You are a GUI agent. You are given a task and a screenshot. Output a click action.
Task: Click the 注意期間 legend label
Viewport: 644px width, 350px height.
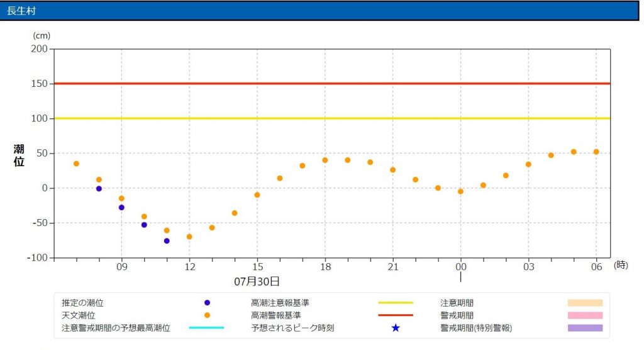[457, 303]
